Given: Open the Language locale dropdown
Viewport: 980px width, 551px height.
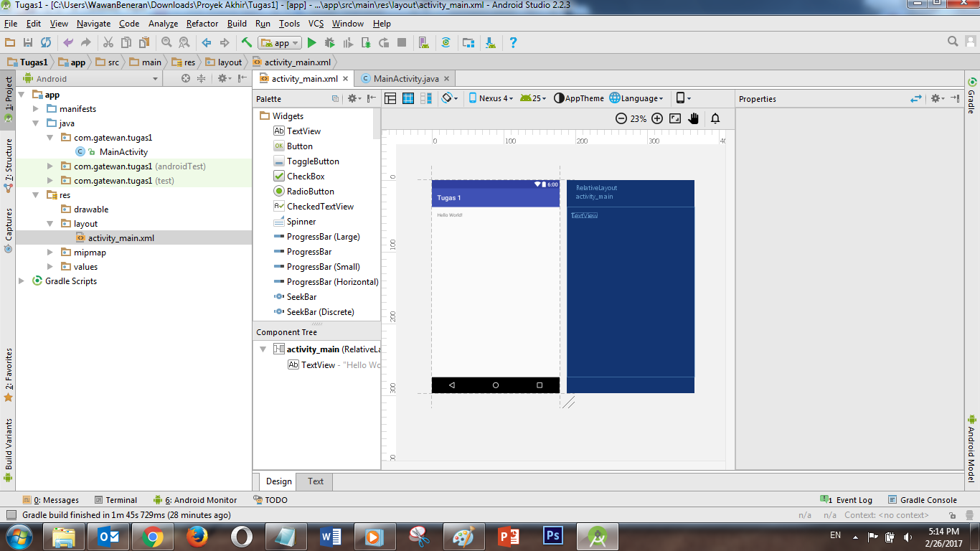Looking at the screenshot, I should pyautogui.click(x=636, y=98).
